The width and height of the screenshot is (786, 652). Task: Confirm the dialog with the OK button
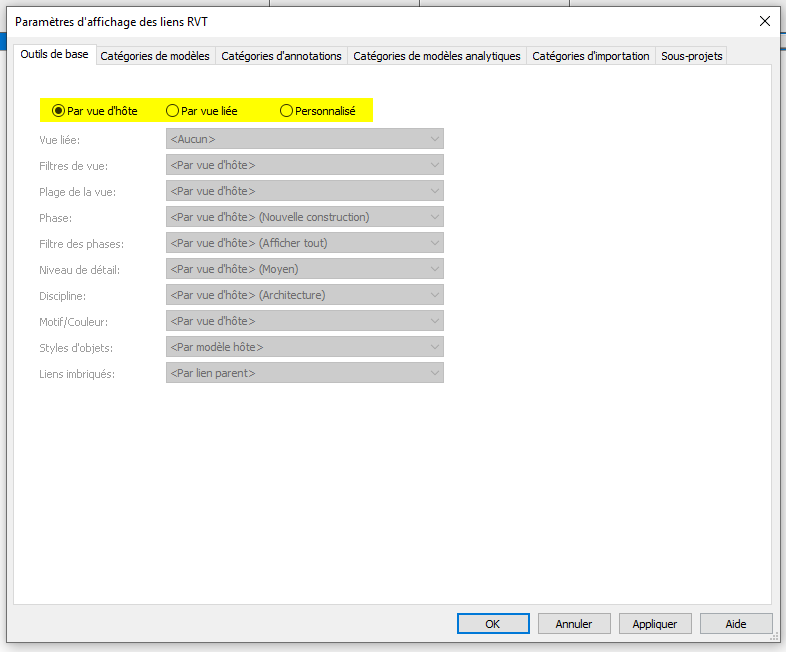(493, 624)
